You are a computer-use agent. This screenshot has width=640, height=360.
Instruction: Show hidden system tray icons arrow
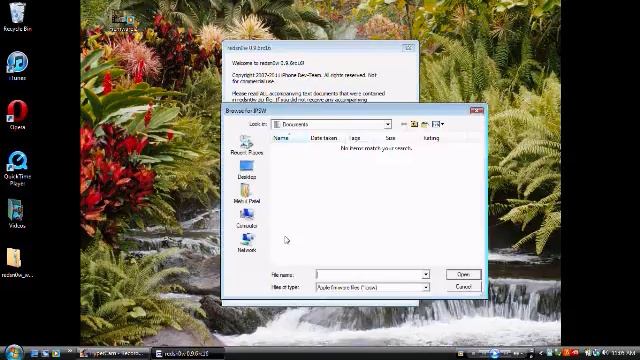point(541,353)
